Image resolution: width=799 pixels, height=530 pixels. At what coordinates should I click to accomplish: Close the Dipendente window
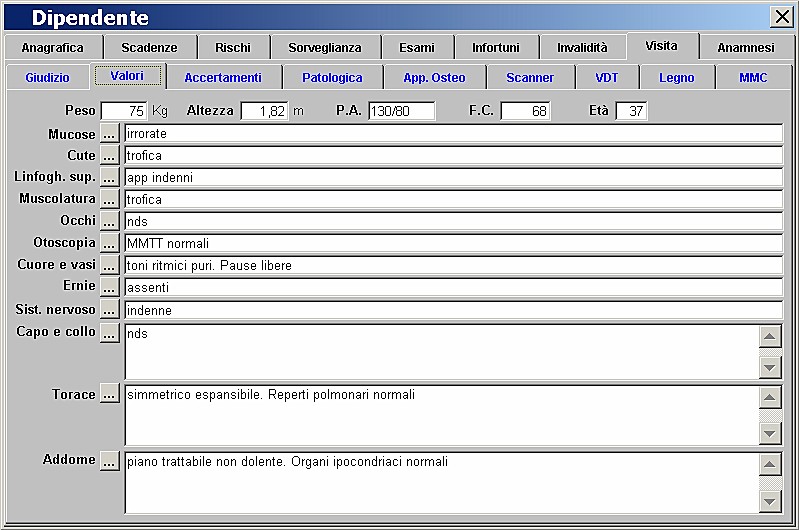[x=781, y=17]
